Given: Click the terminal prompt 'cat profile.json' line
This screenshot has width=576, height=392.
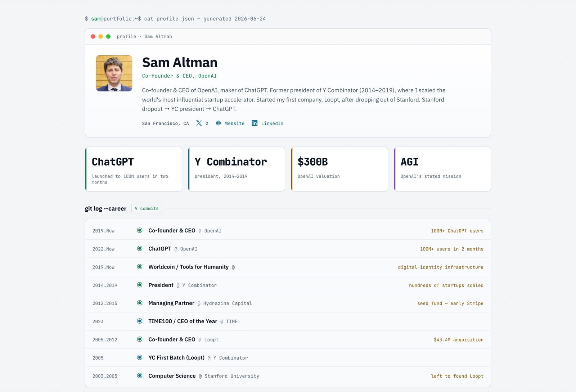Looking at the screenshot, I should click(175, 19).
